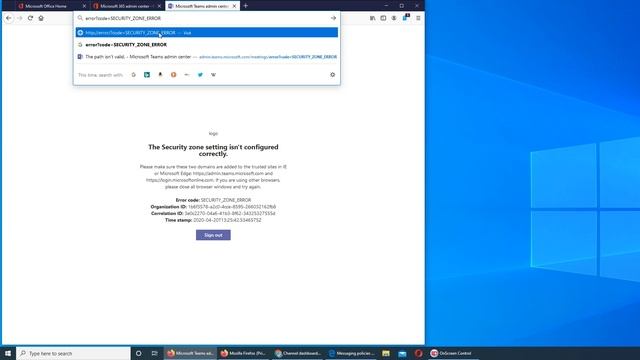Click the Organization ID line
Image resolution: width=640 pixels, height=360 pixels.
tap(213, 207)
